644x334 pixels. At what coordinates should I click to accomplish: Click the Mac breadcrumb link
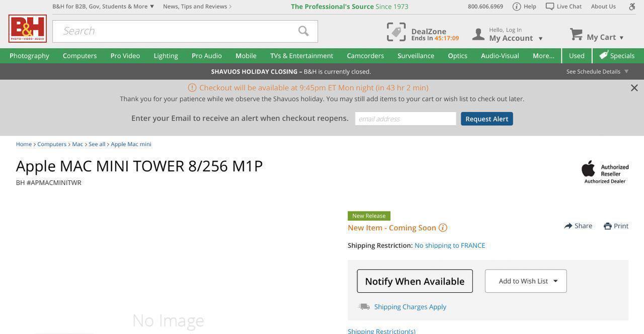[x=77, y=144]
